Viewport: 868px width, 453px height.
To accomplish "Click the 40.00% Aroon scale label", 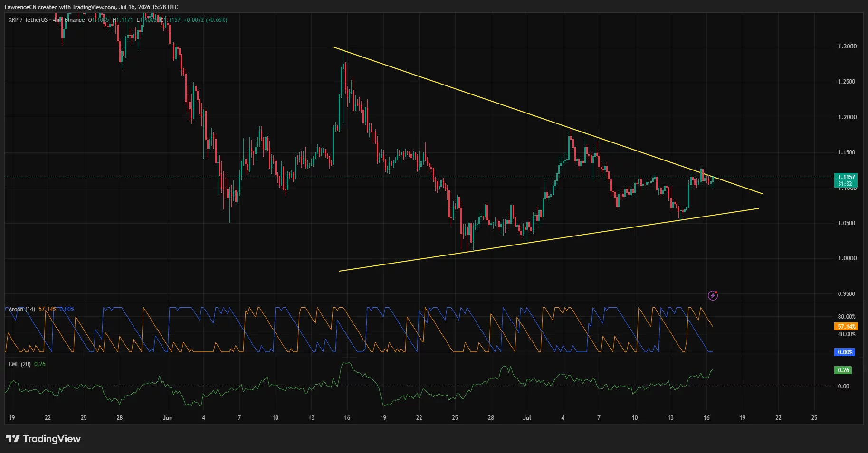I will (847, 334).
